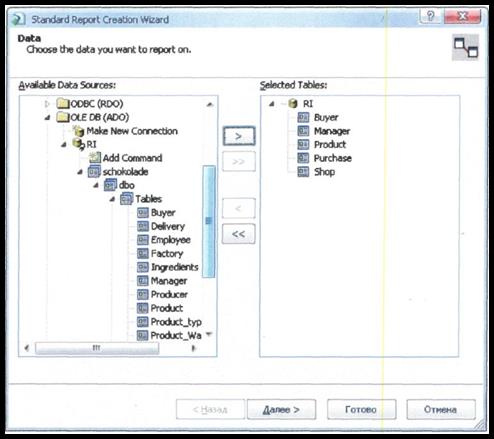
Task: Select the Employee table label
Action: tap(171, 240)
